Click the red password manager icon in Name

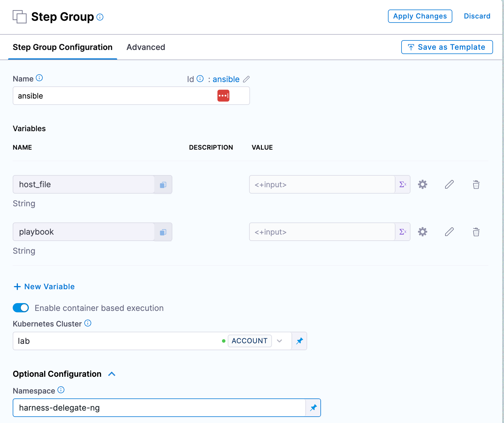[x=223, y=96]
